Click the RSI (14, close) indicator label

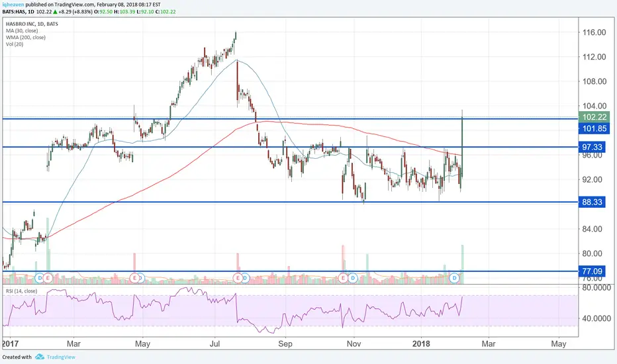21,291
